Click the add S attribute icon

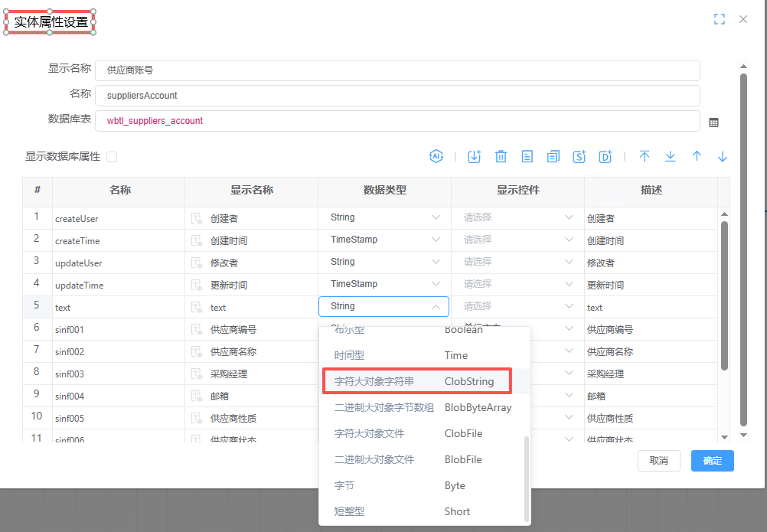pos(579,156)
